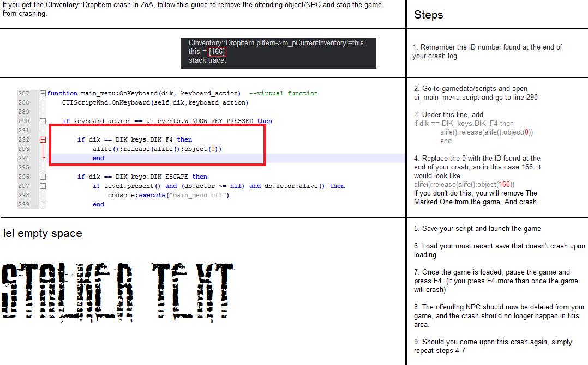Click the 'level.present()' condition line

(x=219, y=186)
